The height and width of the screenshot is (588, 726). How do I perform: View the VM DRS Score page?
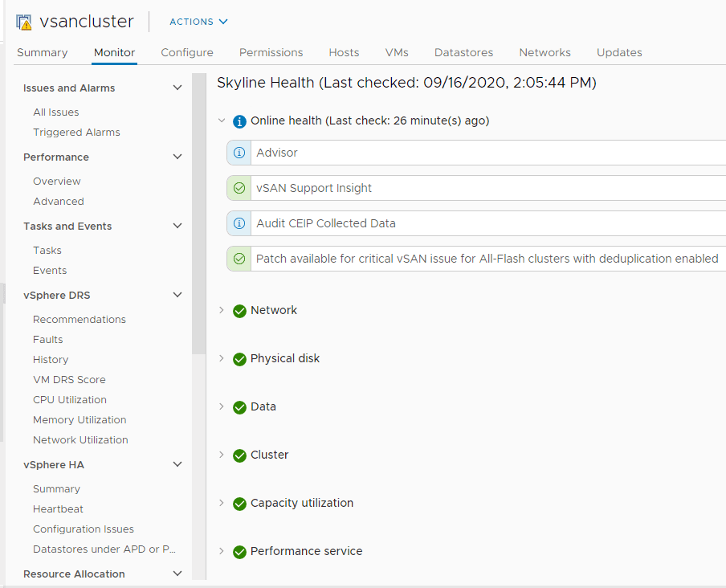(x=70, y=379)
